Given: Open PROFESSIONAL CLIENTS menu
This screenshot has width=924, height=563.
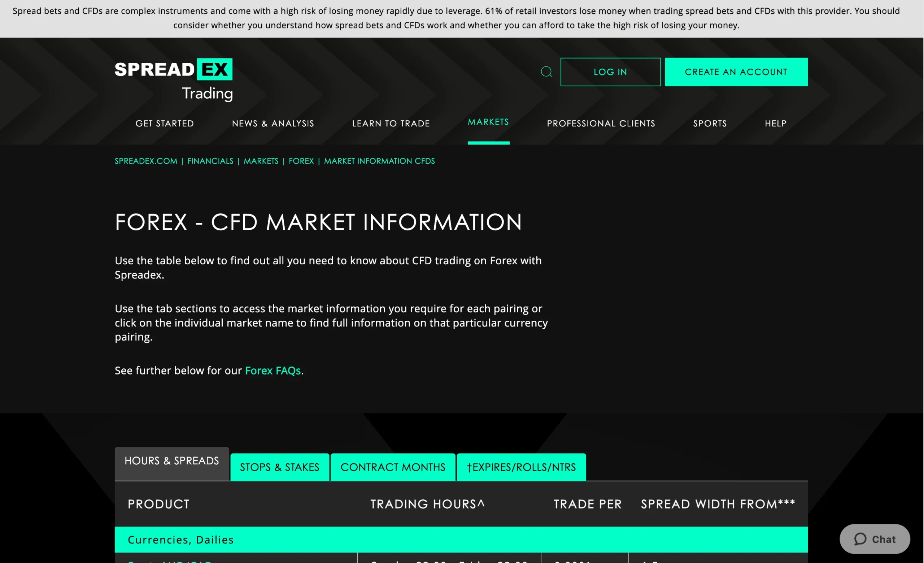Looking at the screenshot, I should (601, 124).
